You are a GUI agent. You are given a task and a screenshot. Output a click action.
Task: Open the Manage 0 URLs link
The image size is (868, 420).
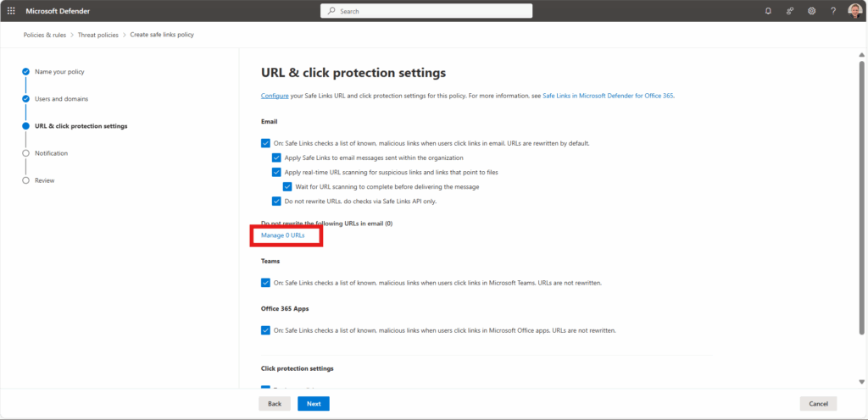tap(283, 235)
